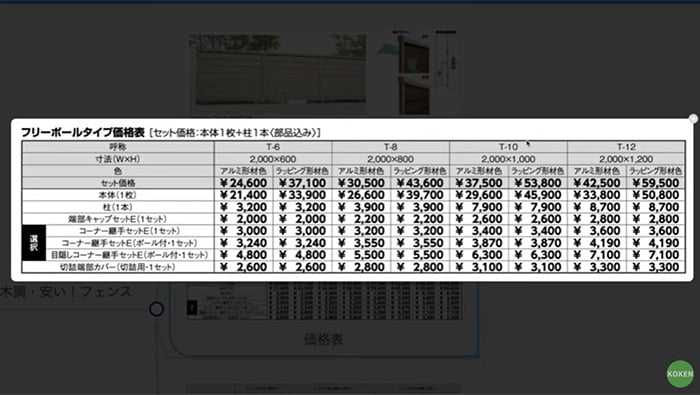Click the 端部キャップセットE(1セット) row label
The height and width of the screenshot is (395, 700).
point(118,219)
